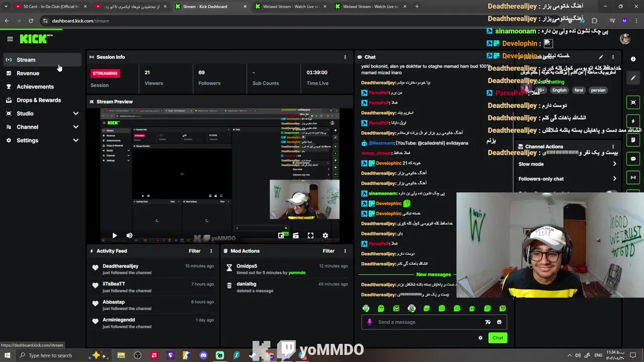Image resolution: width=644 pixels, height=362 pixels.
Task: Click the Kick logo in the header
Action: point(35,39)
